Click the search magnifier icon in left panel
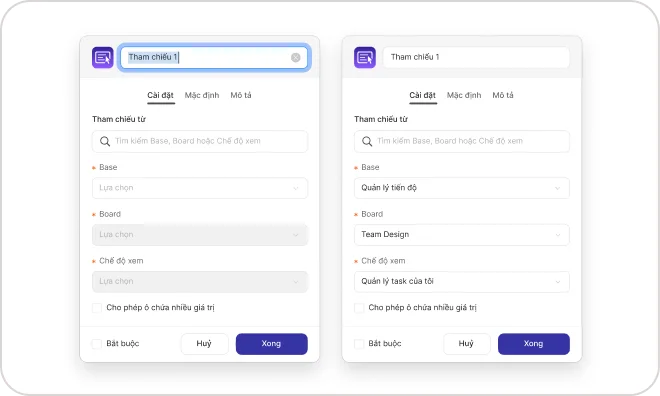 tap(105, 141)
